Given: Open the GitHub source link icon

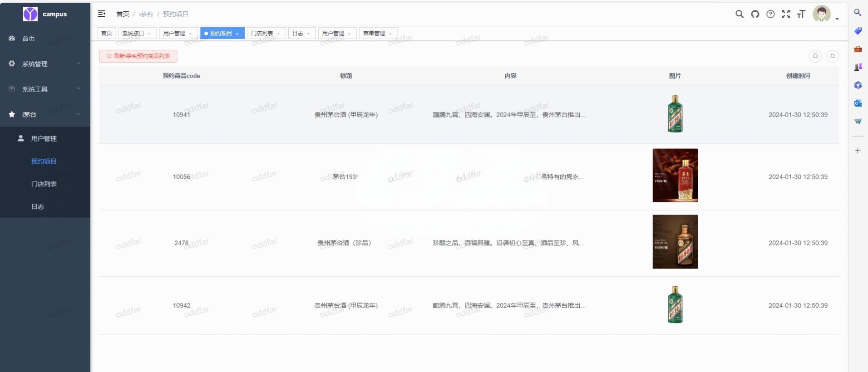Looking at the screenshot, I should click(x=755, y=14).
